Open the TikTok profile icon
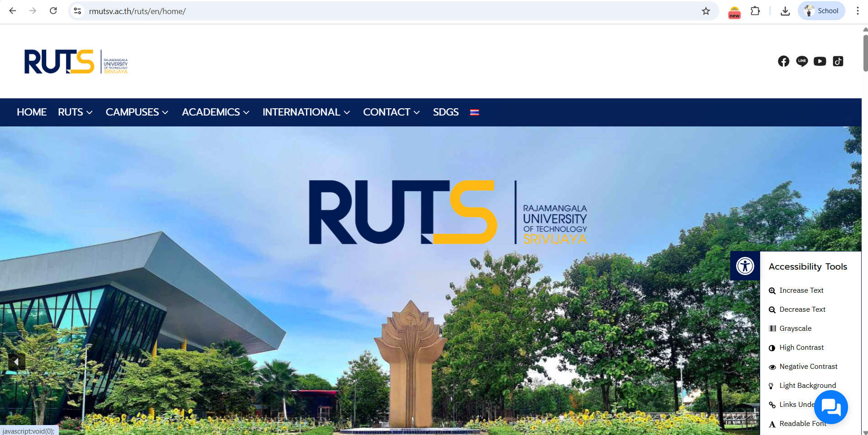 click(x=838, y=61)
